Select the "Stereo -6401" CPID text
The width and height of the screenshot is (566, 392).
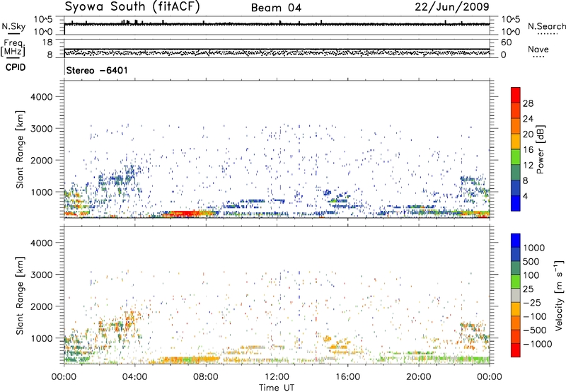(x=97, y=70)
